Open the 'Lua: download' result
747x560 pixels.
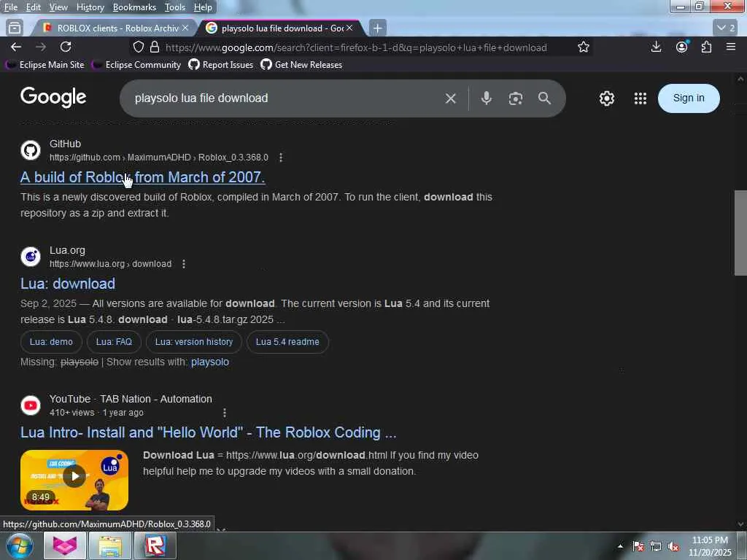pos(68,284)
